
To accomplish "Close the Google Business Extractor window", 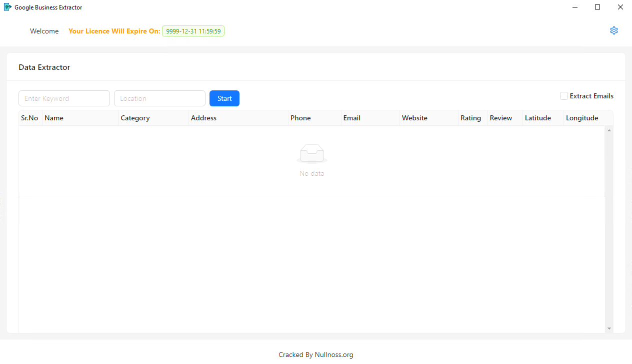I will (620, 7).
